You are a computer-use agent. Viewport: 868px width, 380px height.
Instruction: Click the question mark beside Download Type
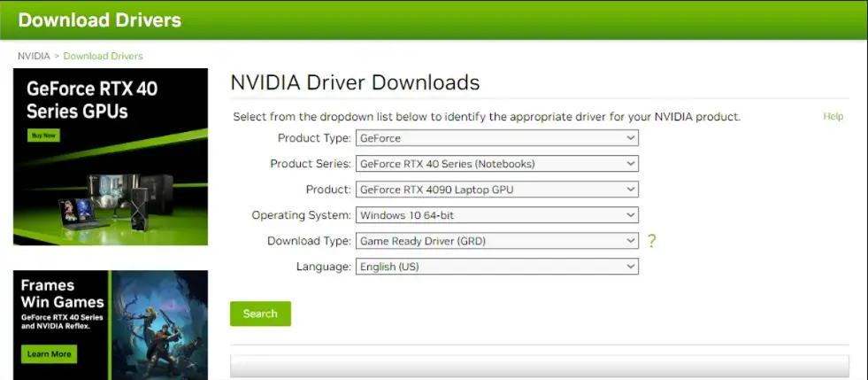pos(651,241)
